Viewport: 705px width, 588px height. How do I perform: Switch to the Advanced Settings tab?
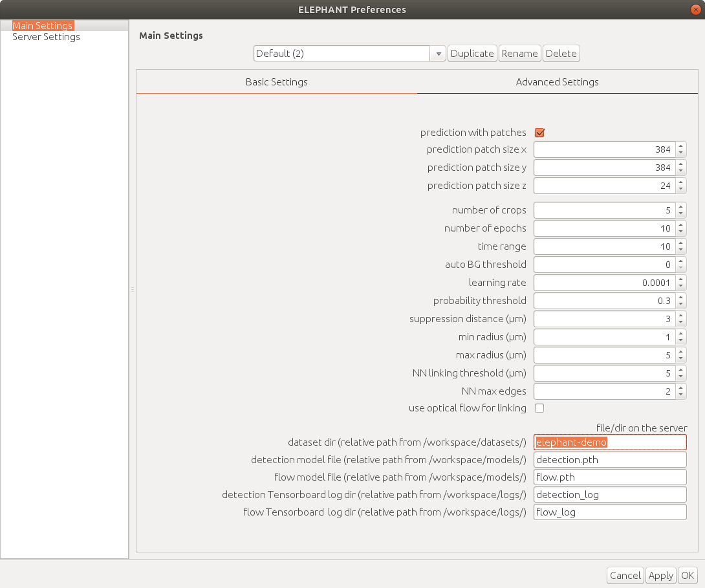tap(557, 82)
